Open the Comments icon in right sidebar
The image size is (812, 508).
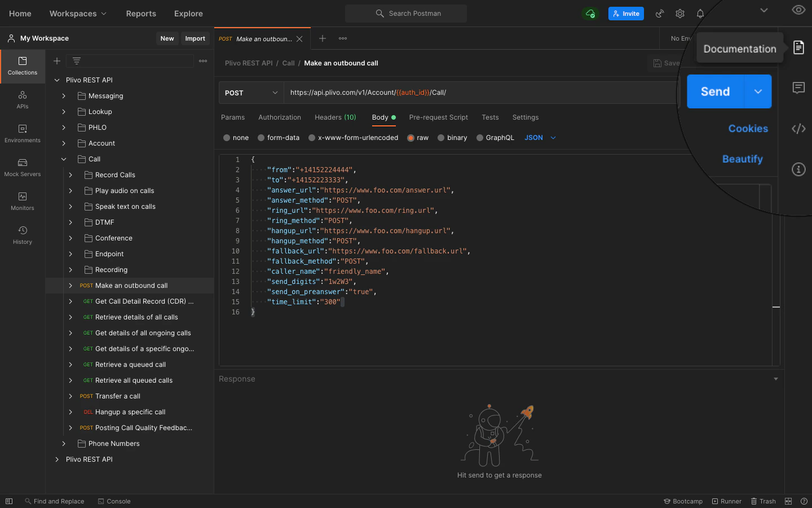pyautogui.click(x=798, y=87)
